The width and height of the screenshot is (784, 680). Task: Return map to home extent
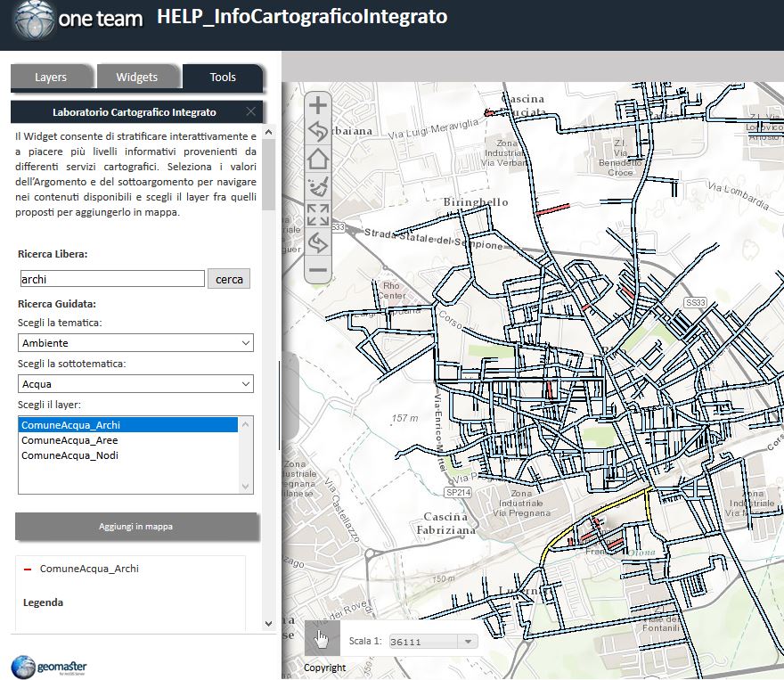318,160
